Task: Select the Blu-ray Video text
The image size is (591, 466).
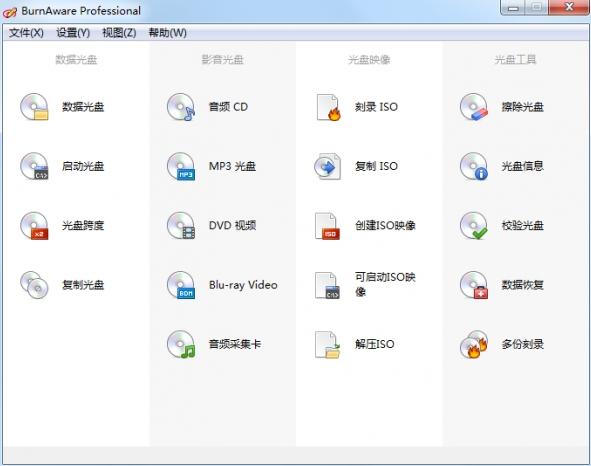Action: [243, 285]
